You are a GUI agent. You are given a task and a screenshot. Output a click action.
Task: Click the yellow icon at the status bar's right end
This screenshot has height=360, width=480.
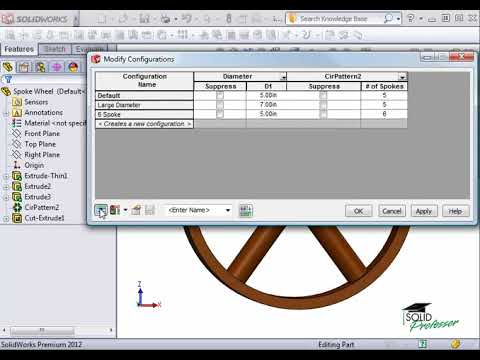[456, 344]
